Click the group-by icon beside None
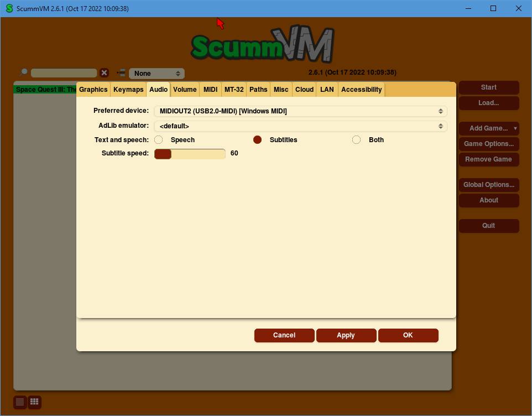Image resolution: width=532 pixels, height=416 pixels. click(121, 72)
